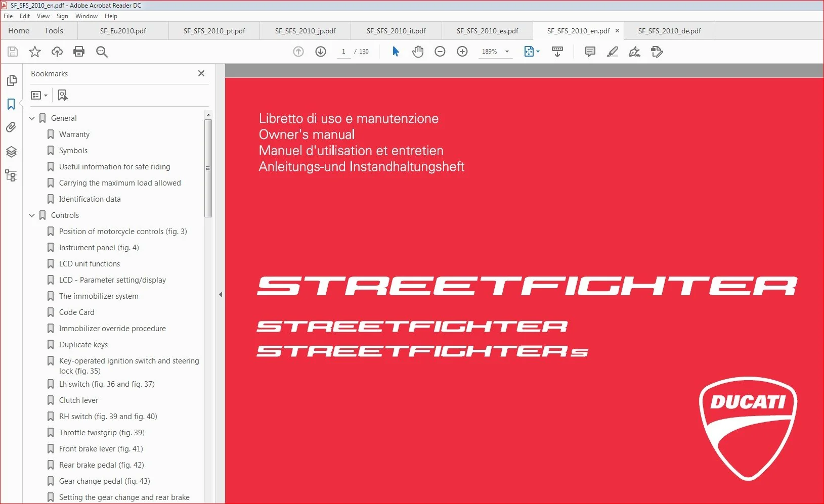Viewport: 824px width, 504px height.
Task: Click the Stamp tool icon
Action: coord(657,52)
